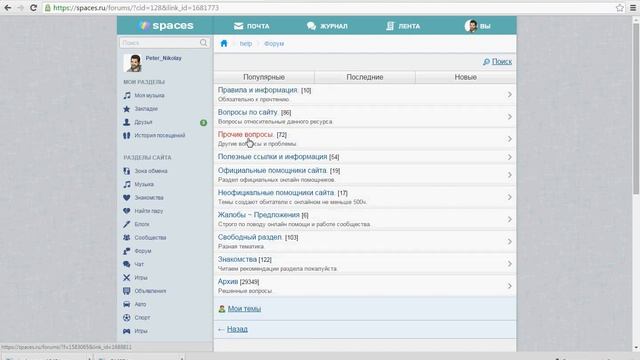The width and height of the screenshot is (640, 360).
Task: Open Peter_Nikolay profile avatar in sidebar
Action: (x=133, y=63)
